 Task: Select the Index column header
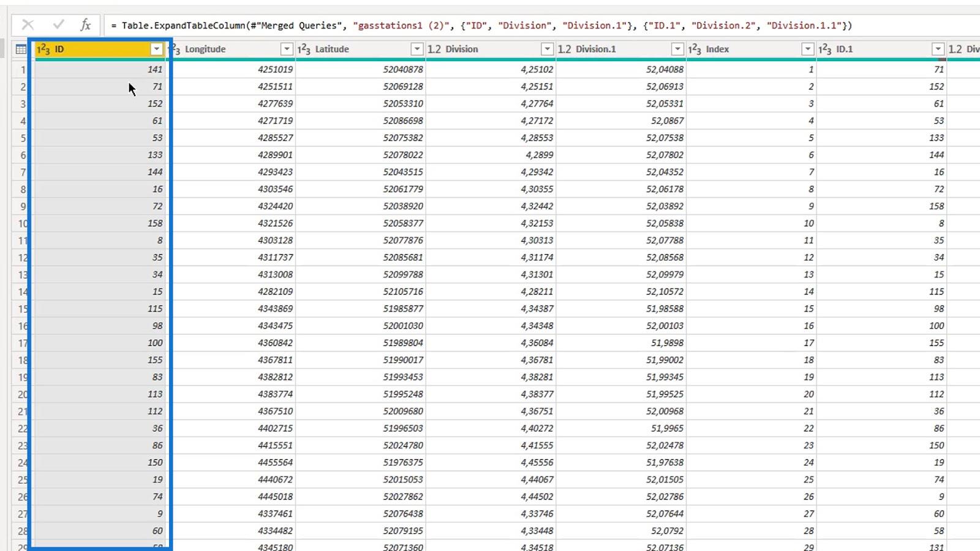pyautogui.click(x=751, y=49)
